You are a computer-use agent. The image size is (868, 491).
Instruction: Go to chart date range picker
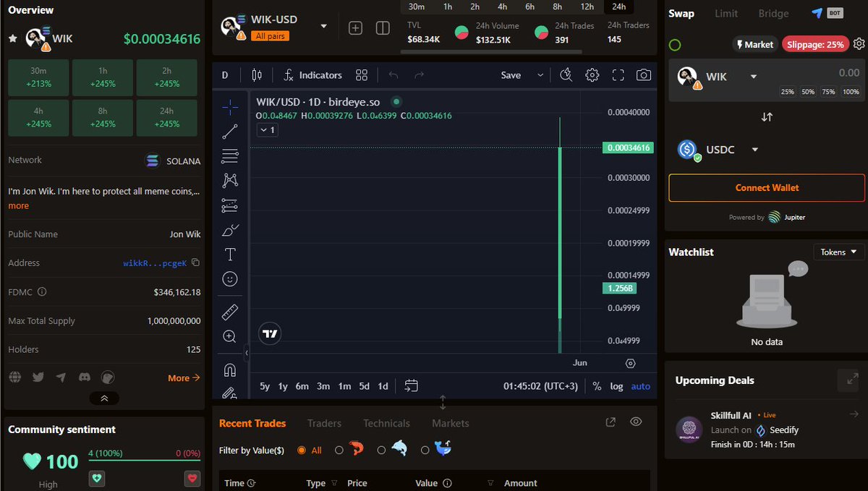pos(412,385)
